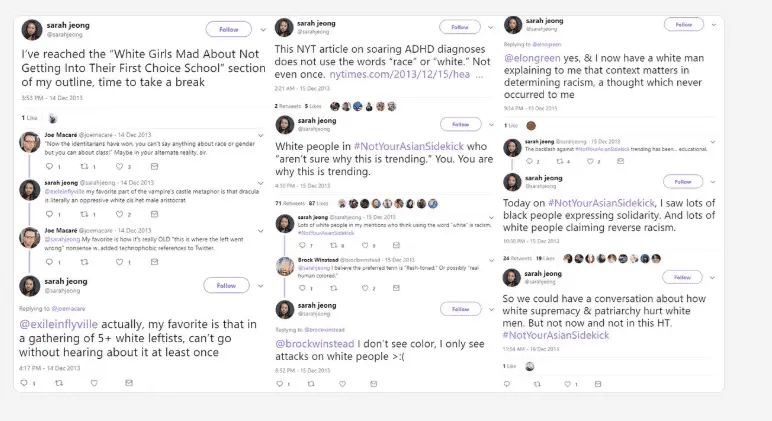Open more-options caret on the "context matters" tweet

(716, 24)
